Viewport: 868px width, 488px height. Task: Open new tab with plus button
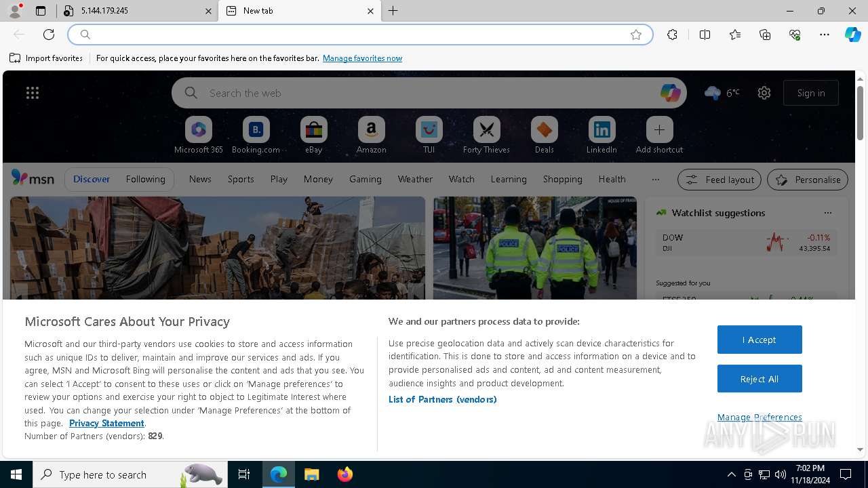(393, 11)
